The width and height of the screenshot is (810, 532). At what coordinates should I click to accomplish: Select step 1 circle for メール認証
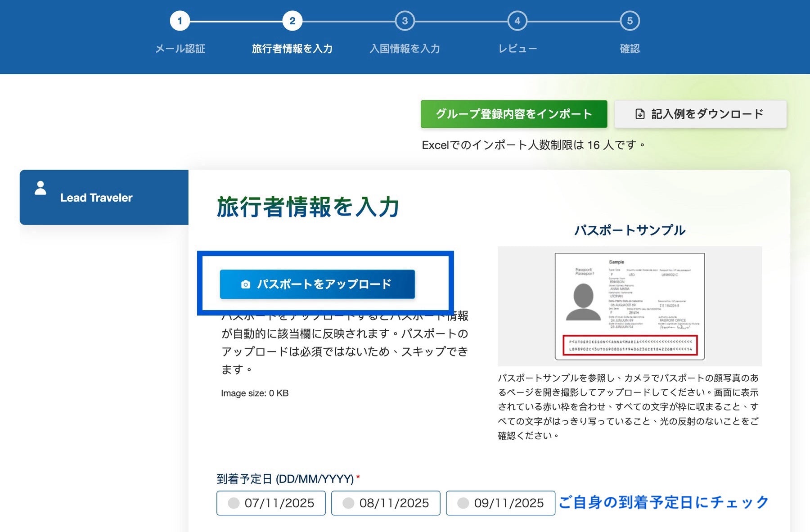[x=181, y=21]
